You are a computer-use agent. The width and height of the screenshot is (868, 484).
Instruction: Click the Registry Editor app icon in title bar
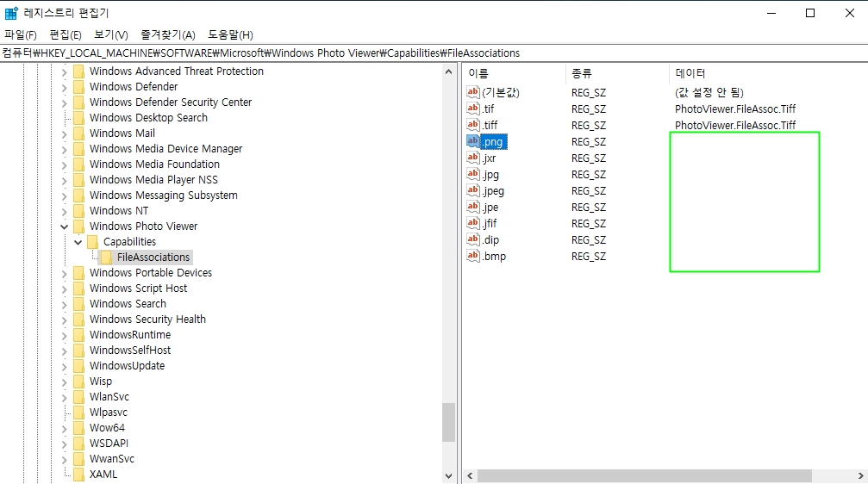coord(11,13)
